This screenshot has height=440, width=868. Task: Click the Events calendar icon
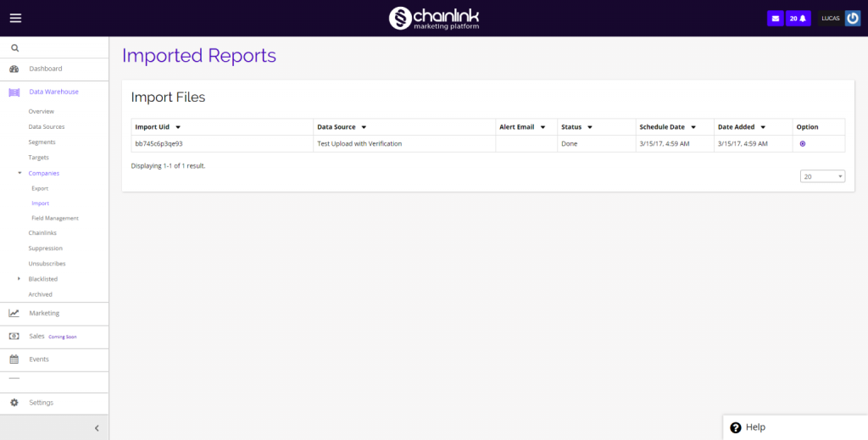point(14,359)
